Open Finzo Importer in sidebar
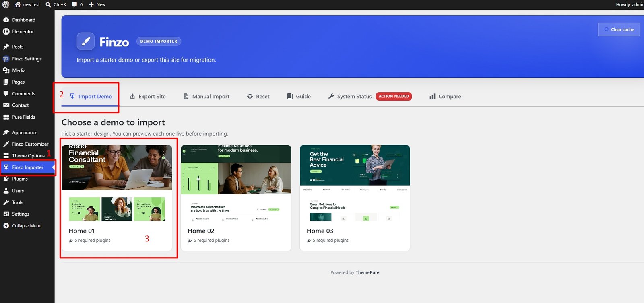 [x=27, y=167]
